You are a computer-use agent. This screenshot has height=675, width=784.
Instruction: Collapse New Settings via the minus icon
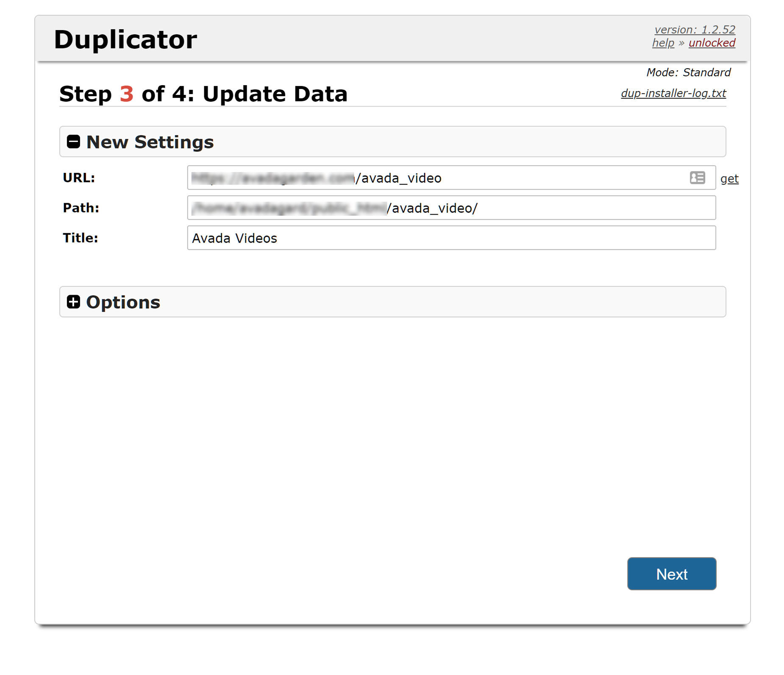[x=73, y=142]
